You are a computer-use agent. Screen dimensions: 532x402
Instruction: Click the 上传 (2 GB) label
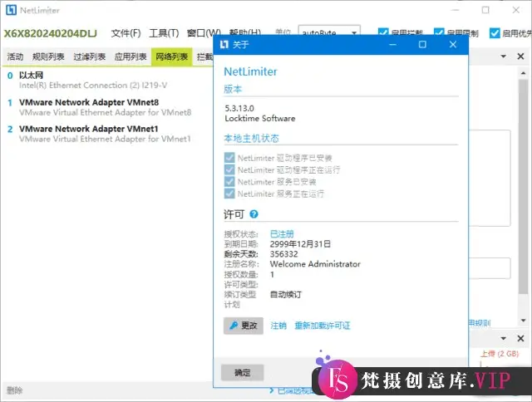pos(500,354)
